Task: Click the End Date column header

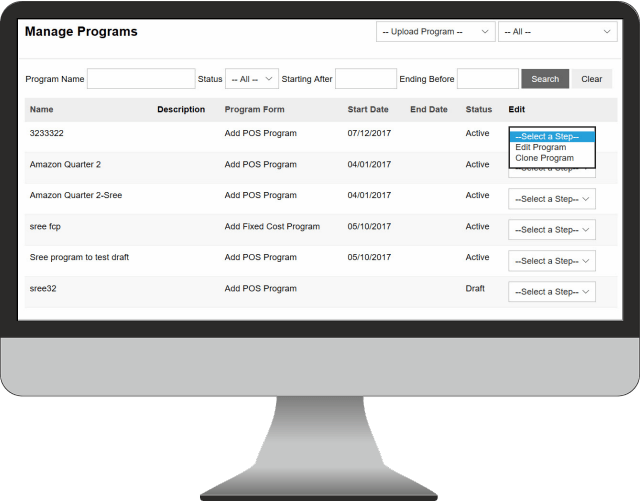Action: point(429,109)
